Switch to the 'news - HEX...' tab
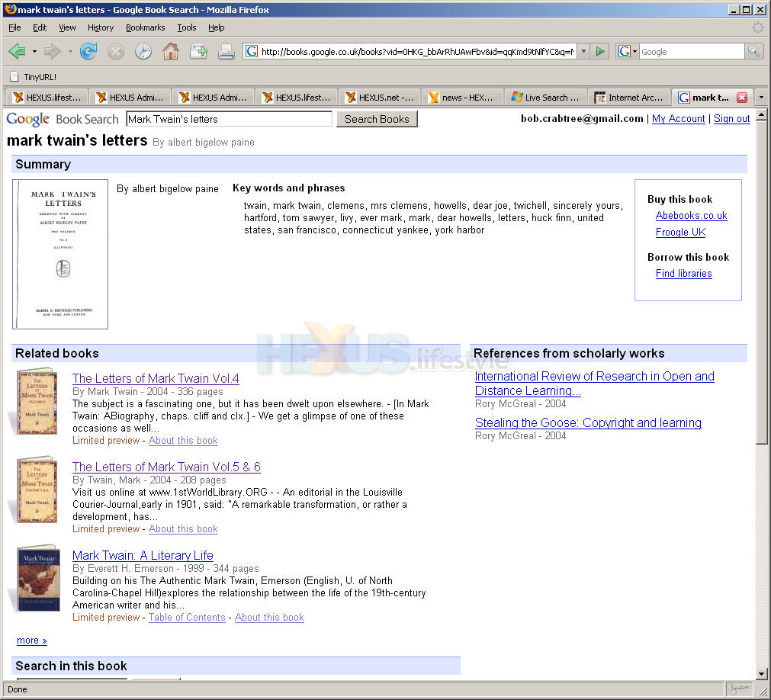771x700 pixels. click(x=462, y=98)
